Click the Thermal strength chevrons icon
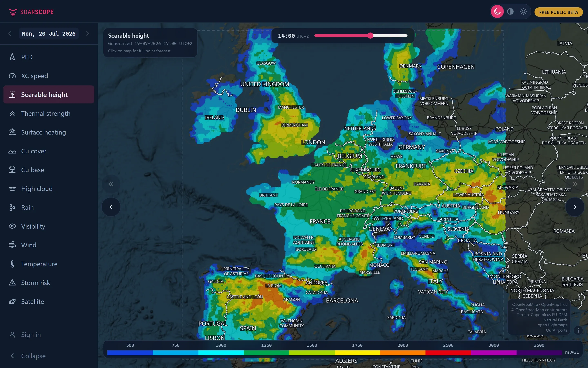The height and width of the screenshot is (368, 588). [x=12, y=113]
